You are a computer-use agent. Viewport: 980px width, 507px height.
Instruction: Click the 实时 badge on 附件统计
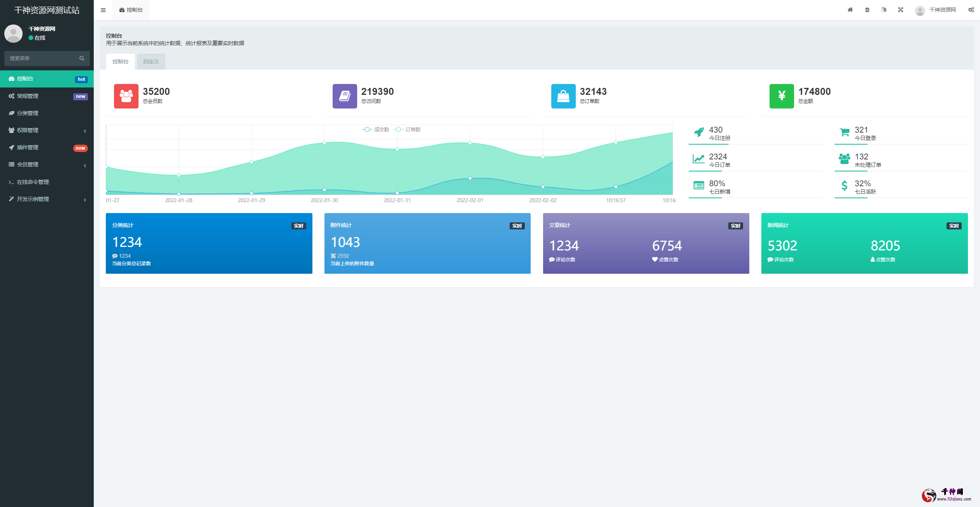pos(517,226)
